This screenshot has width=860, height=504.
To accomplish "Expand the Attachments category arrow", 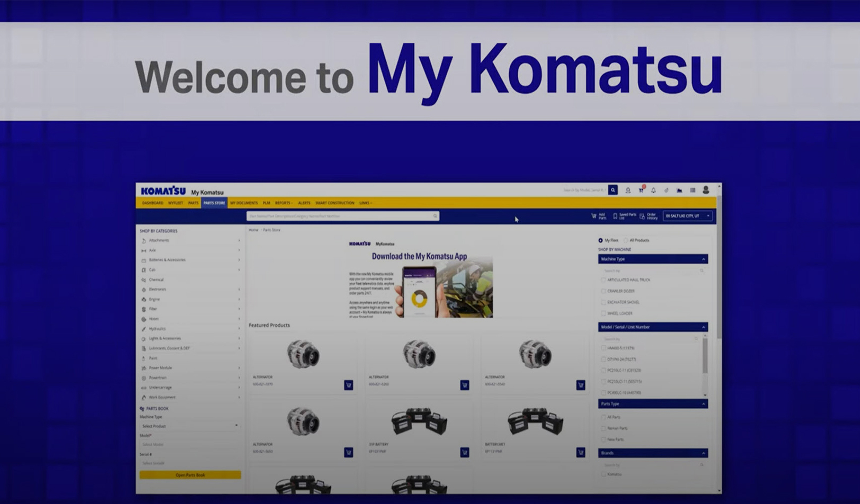I will (239, 240).
